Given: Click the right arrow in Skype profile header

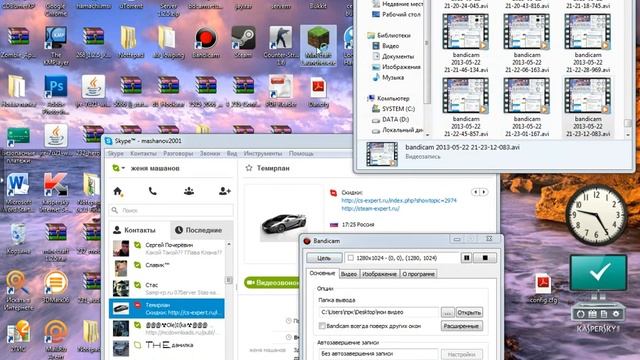Looking at the screenshot, I should click(x=484, y=192).
